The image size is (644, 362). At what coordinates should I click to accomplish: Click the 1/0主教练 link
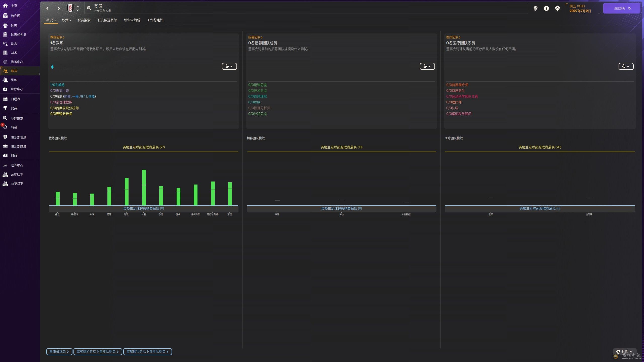pyautogui.click(x=57, y=85)
